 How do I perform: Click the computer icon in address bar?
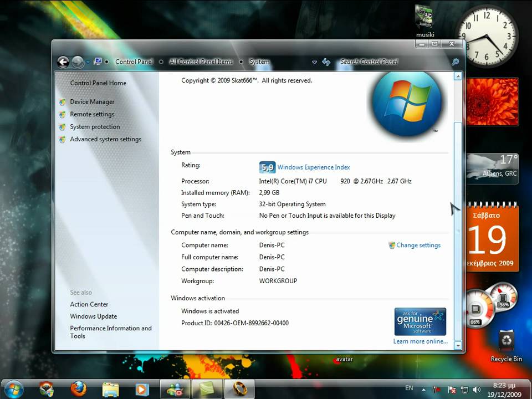point(98,62)
